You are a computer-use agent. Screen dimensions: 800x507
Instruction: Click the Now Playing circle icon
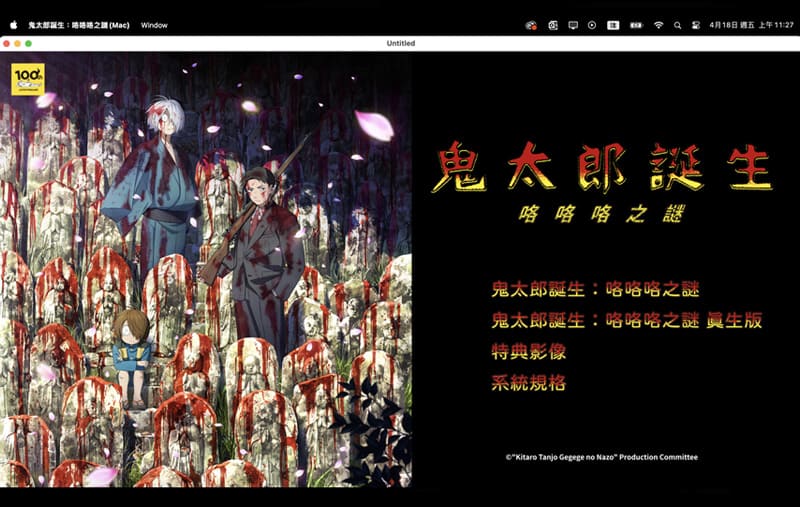tap(592, 25)
